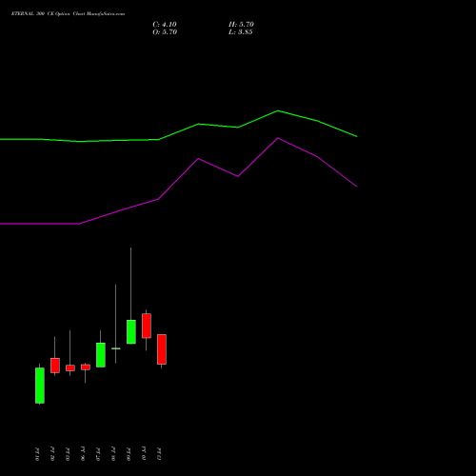Click the chart title text mentioning ETERNAL

pyautogui.click(x=68, y=14)
